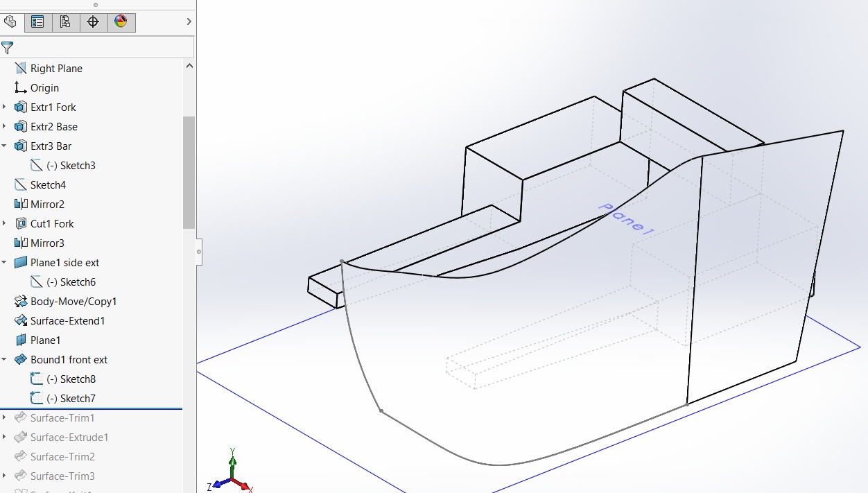Click the filter funnel icon
Viewport: 868px width, 493px height.
[x=8, y=47]
